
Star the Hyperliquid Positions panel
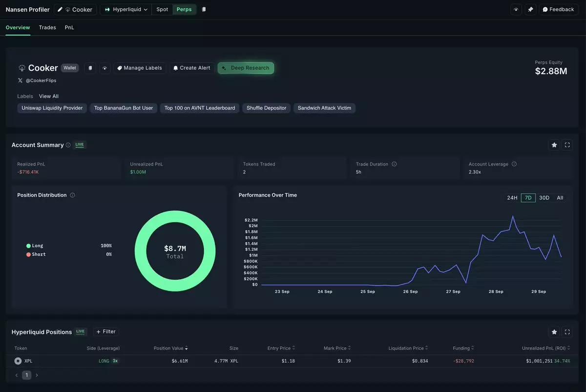554,332
